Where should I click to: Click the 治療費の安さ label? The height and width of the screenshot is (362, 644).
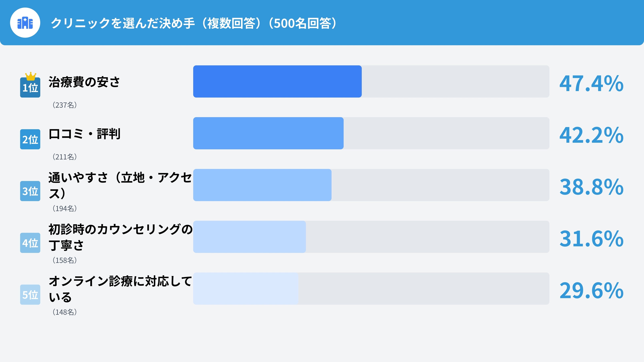(84, 82)
